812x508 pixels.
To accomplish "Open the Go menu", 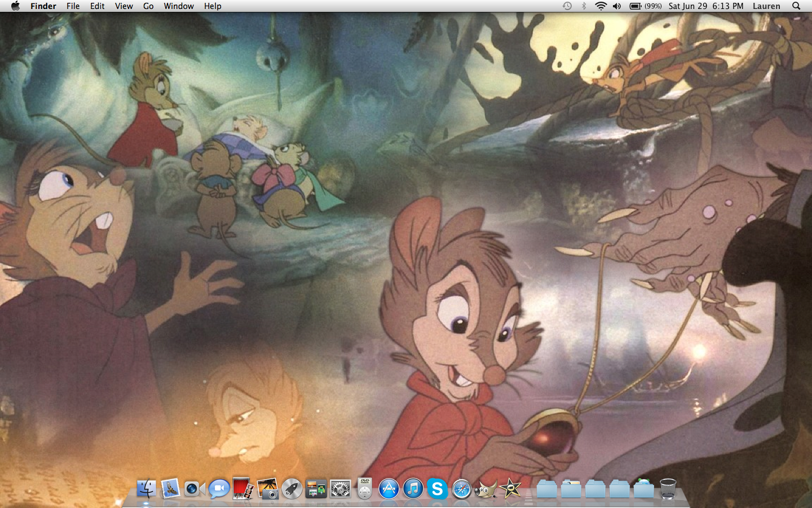I will tap(148, 6).
